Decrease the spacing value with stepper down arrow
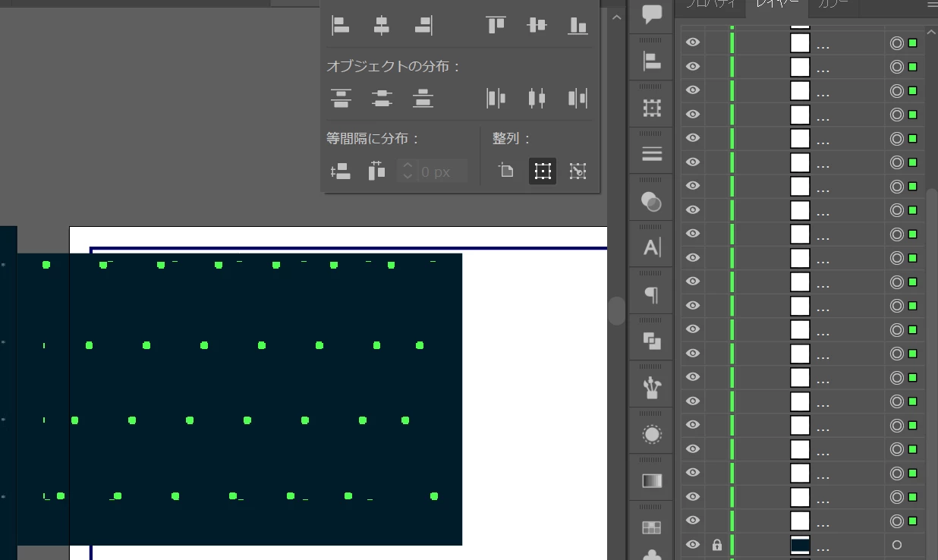Viewport: 938px width, 560px height. 408,176
